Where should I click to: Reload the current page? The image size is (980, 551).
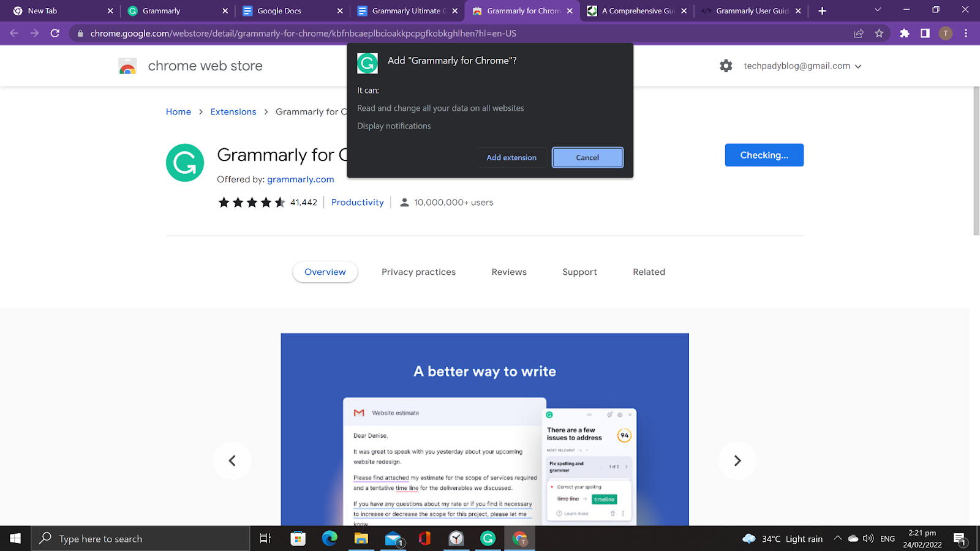[x=55, y=33]
